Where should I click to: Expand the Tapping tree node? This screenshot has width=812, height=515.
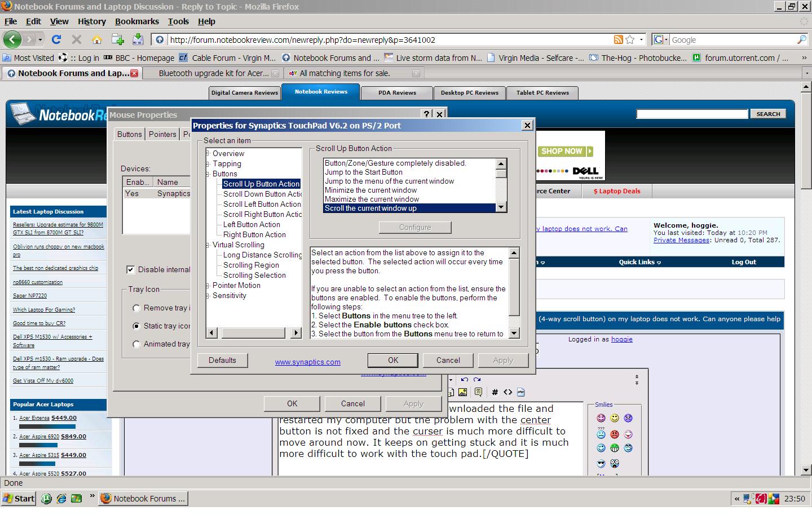(x=208, y=163)
